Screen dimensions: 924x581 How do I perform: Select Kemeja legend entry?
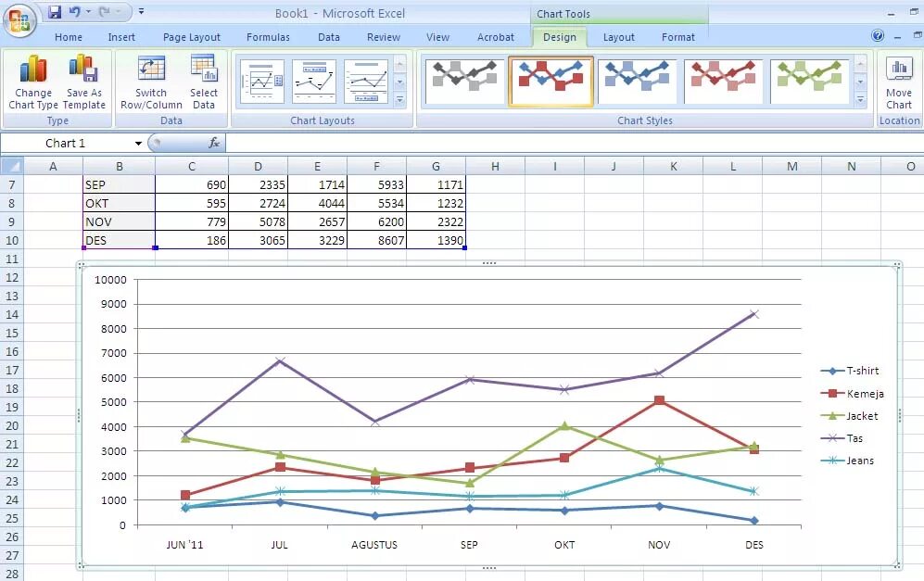(852, 394)
